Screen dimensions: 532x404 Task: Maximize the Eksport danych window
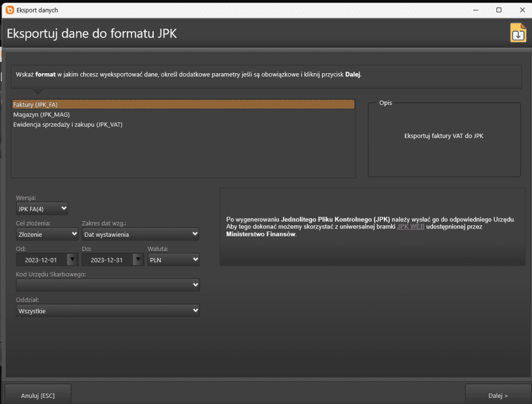click(x=499, y=10)
